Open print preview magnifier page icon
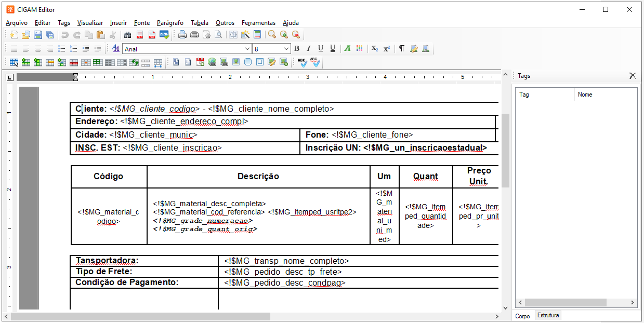 click(218, 35)
